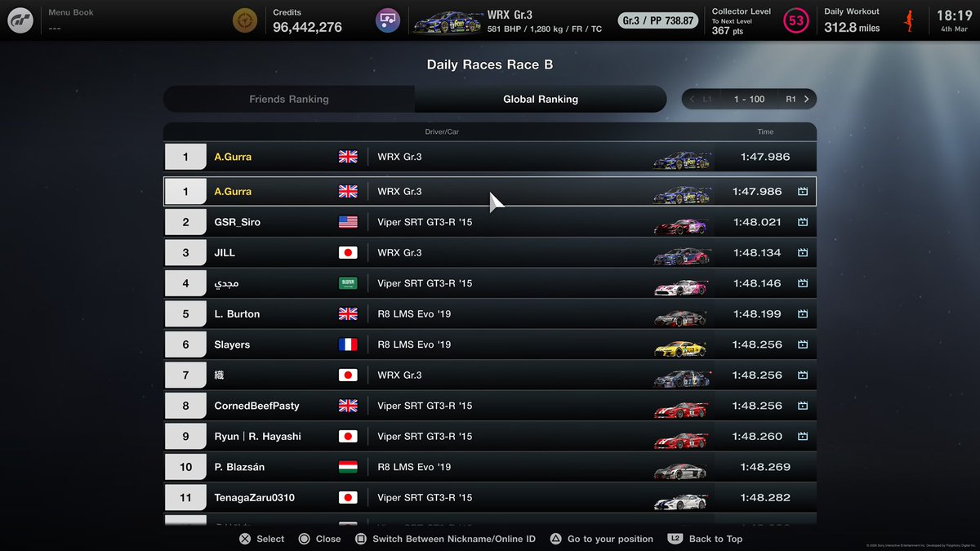The width and height of the screenshot is (980, 551).
Task: Open replay icon for Slayers row
Action: pos(802,344)
